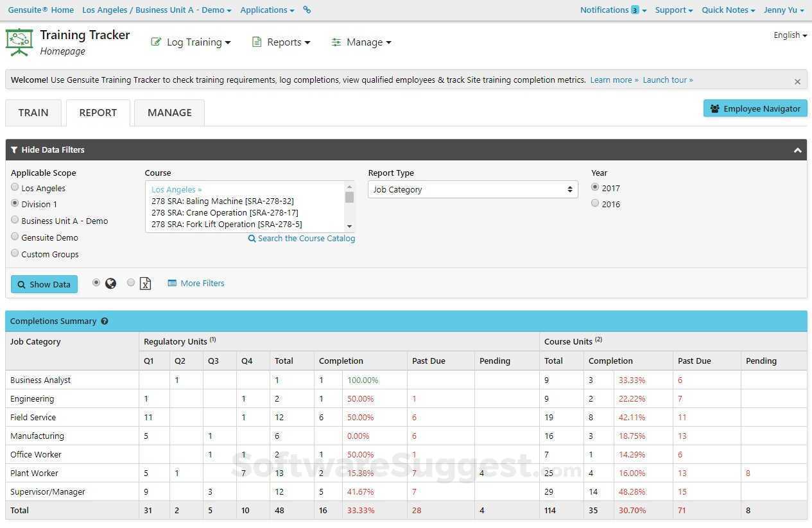
Task: Select the Excel export icon
Action: (145, 283)
